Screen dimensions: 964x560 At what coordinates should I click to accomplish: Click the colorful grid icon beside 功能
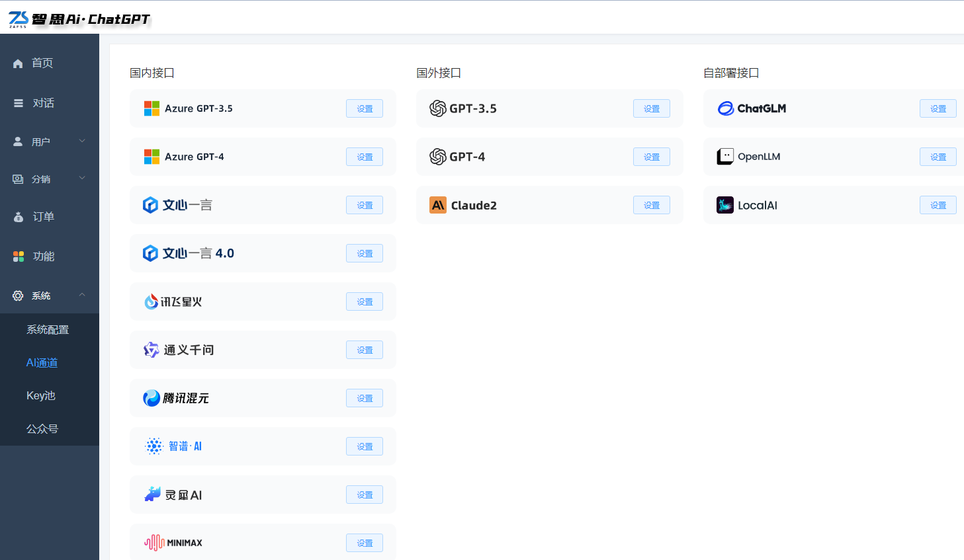pos(19,257)
